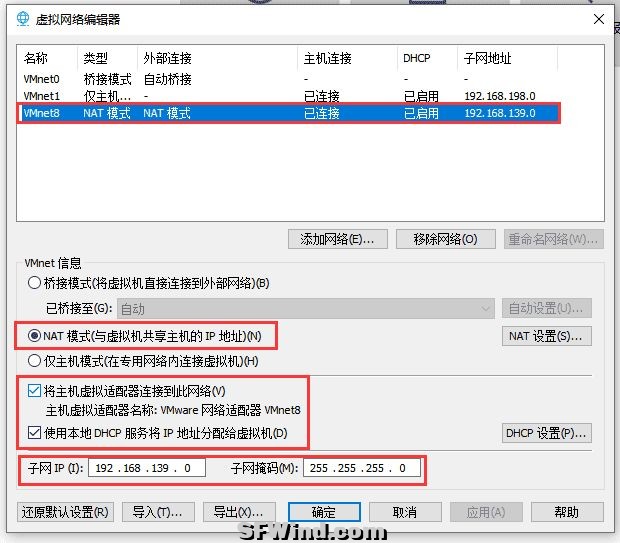620x543 pixels.
Task: Open 帮助 with the help button
Action: [x=567, y=512]
